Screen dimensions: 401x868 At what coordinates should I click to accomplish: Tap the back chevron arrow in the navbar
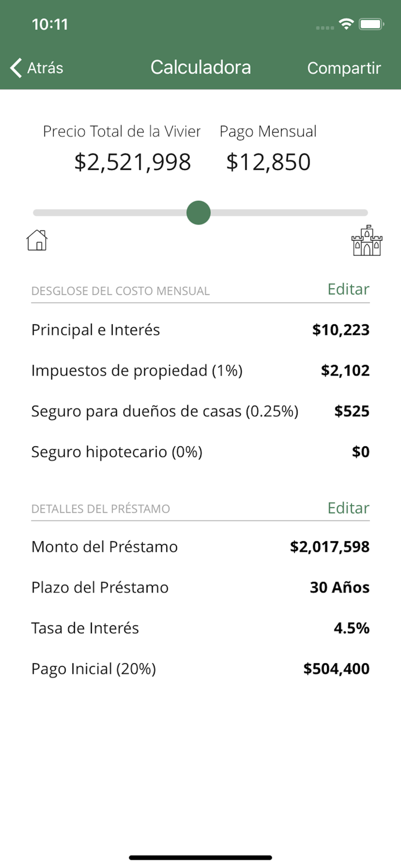tap(16, 67)
